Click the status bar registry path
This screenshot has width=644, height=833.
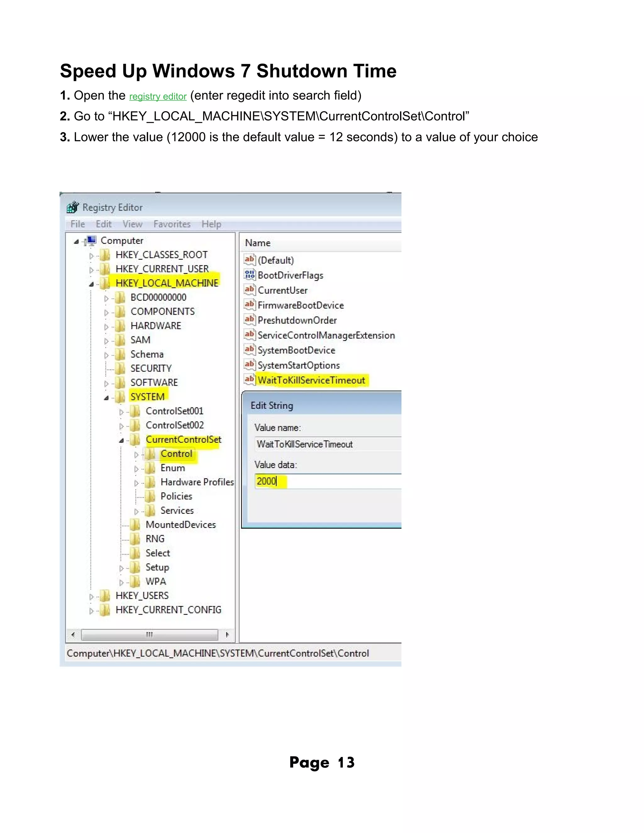click(x=218, y=654)
